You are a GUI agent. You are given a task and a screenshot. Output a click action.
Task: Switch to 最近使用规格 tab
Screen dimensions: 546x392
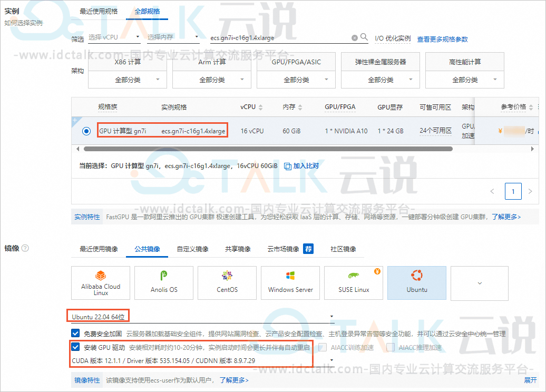[x=99, y=11]
